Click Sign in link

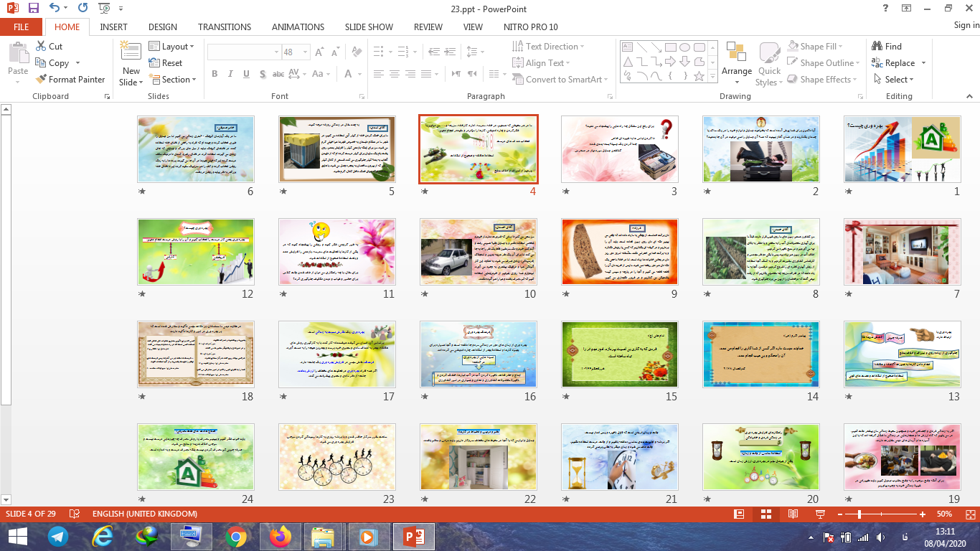966,26
